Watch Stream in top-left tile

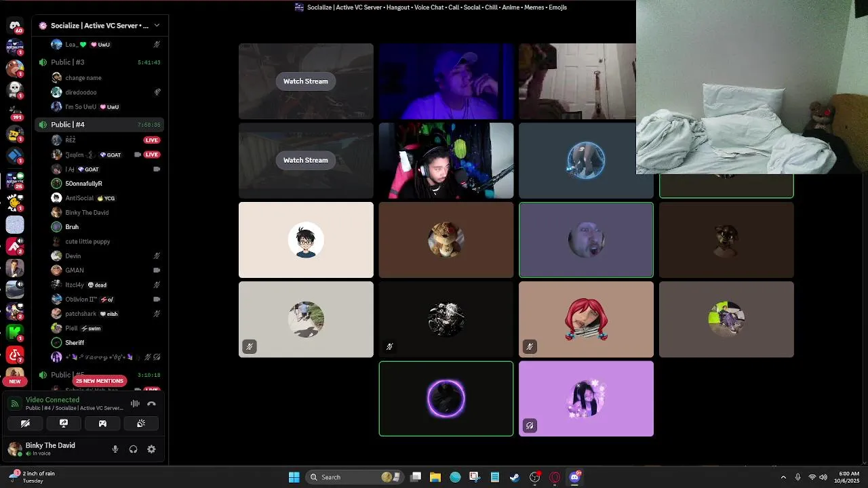(x=305, y=81)
